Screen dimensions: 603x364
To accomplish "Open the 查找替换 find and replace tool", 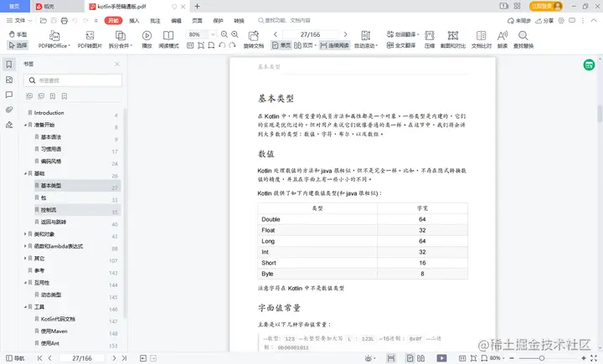I will tap(523, 39).
